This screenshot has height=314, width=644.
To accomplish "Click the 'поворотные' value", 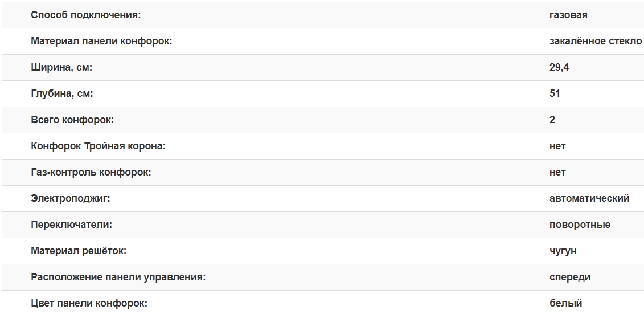I will point(580,225).
